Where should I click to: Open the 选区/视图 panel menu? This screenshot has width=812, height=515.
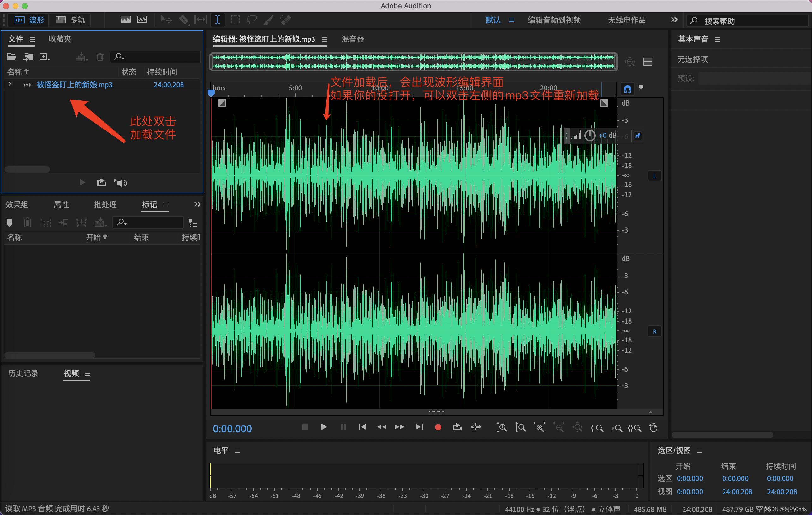[700, 451]
